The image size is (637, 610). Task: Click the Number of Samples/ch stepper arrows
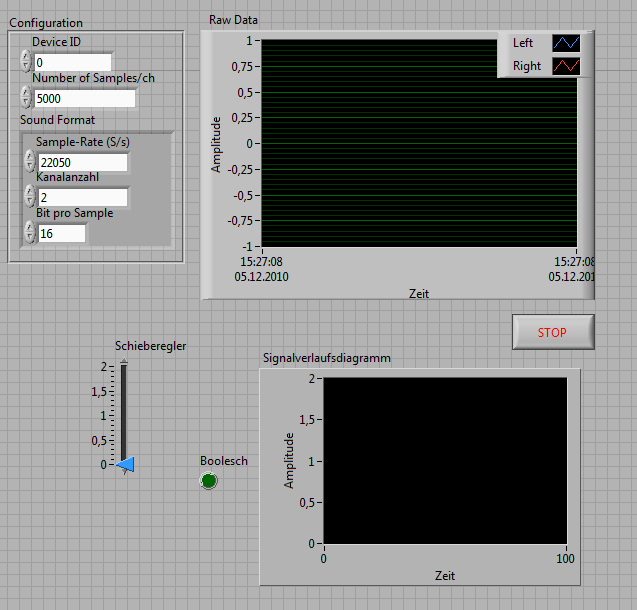(27, 97)
